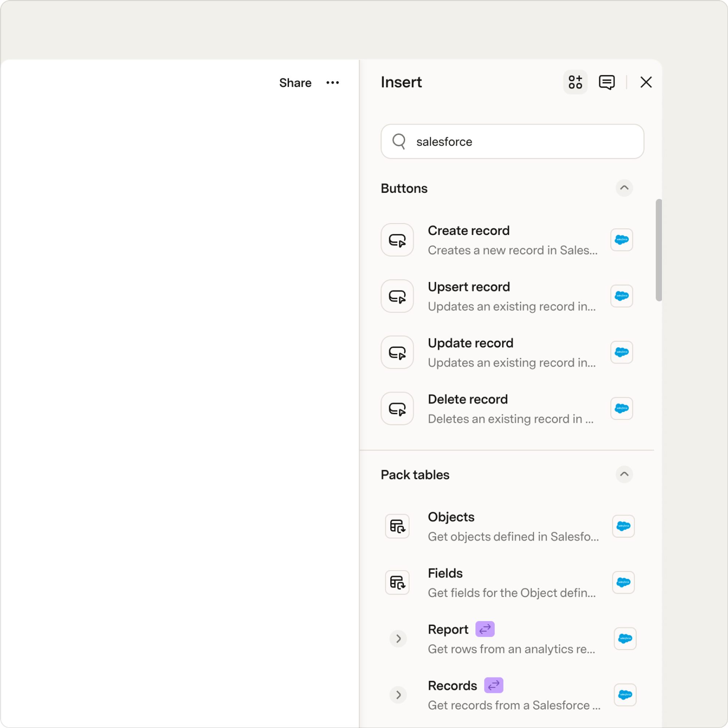Select the Records title
This screenshot has width=728, height=728.
point(452,685)
